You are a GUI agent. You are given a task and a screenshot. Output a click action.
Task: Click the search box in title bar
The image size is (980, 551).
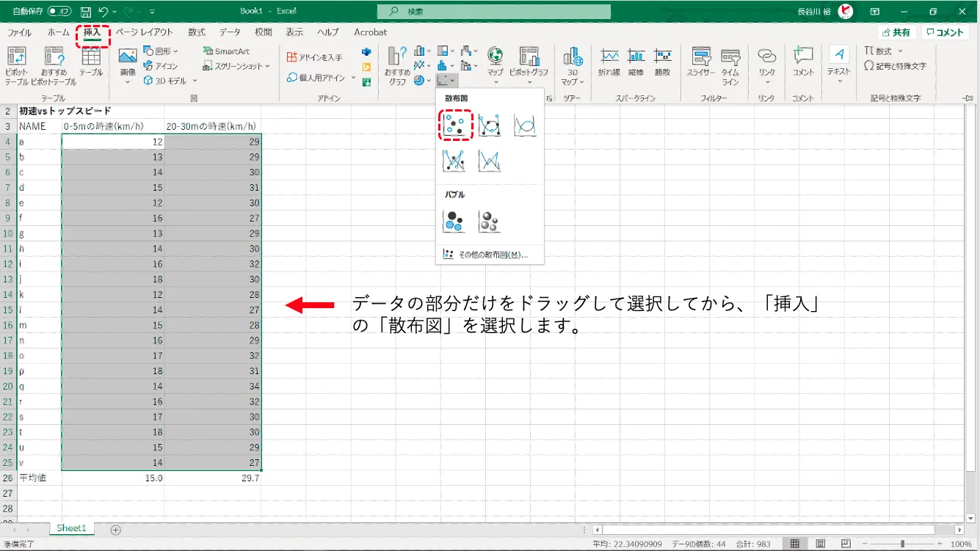(493, 12)
